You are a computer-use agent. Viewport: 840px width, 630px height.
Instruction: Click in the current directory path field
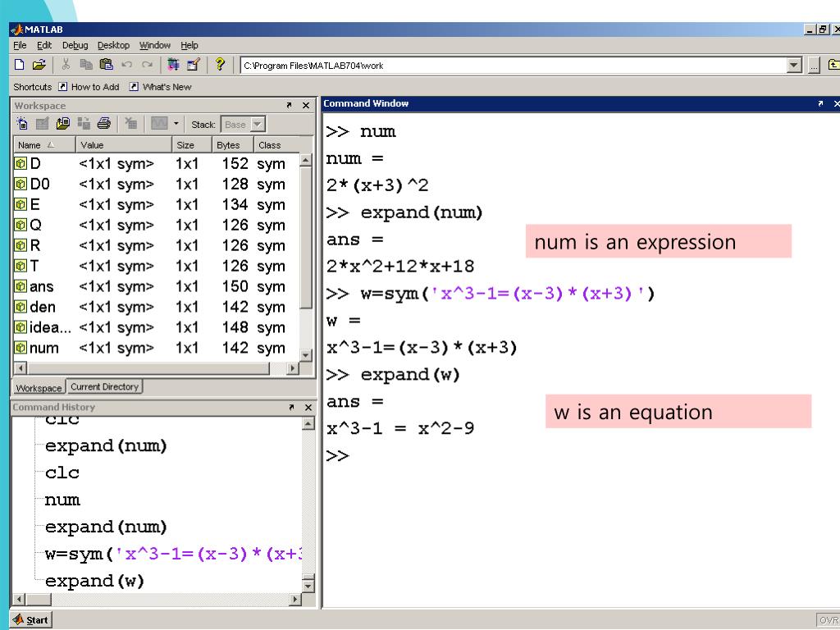[514, 66]
